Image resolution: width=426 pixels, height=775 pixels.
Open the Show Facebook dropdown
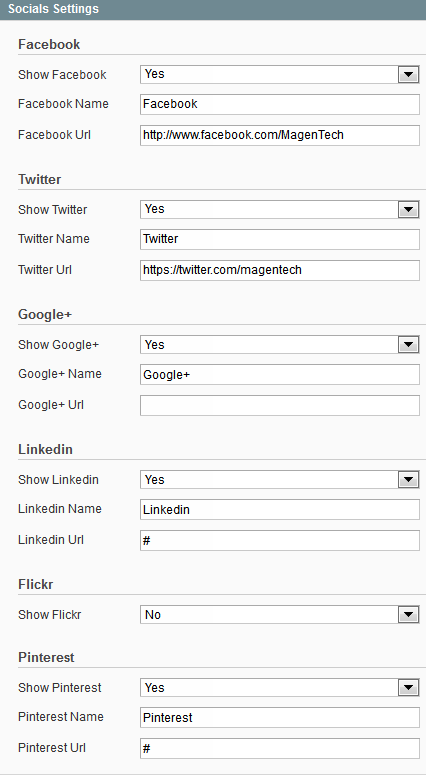tap(280, 75)
